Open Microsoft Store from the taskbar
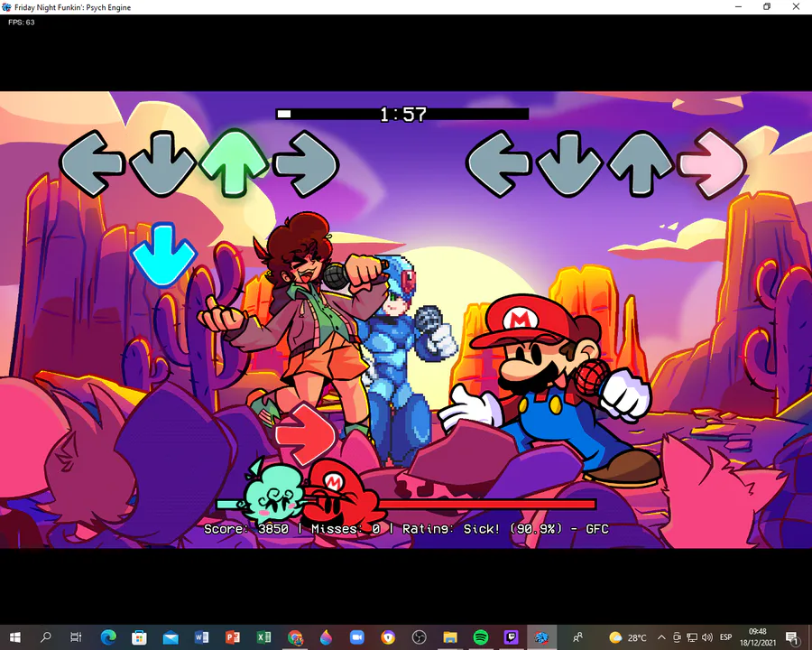This screenshot has width=812, height=650. (139, 637)
